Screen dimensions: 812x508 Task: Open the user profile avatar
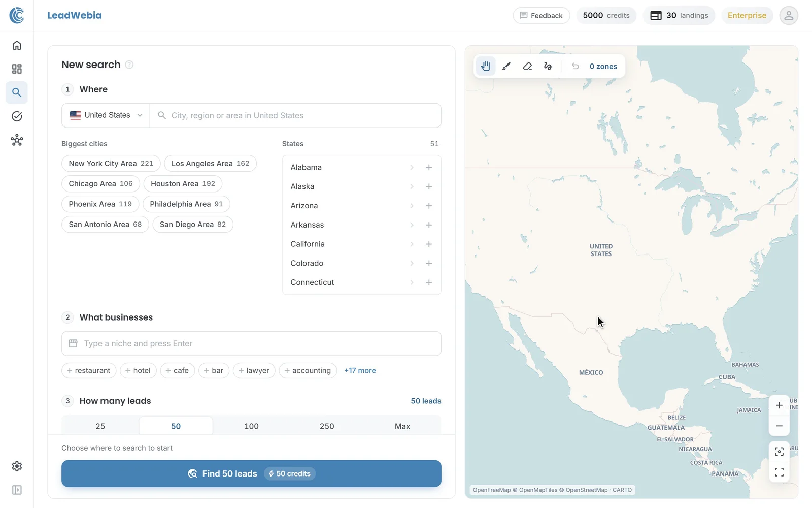[x=789, y=15]
